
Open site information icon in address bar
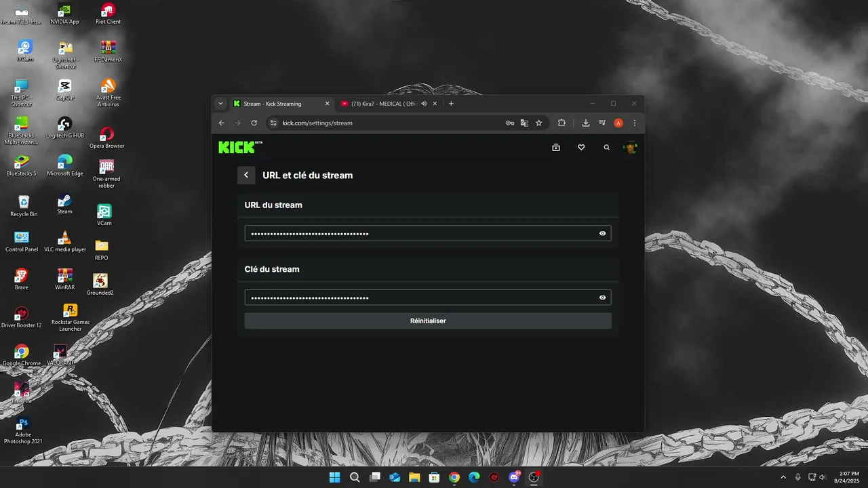click(273, 123)
